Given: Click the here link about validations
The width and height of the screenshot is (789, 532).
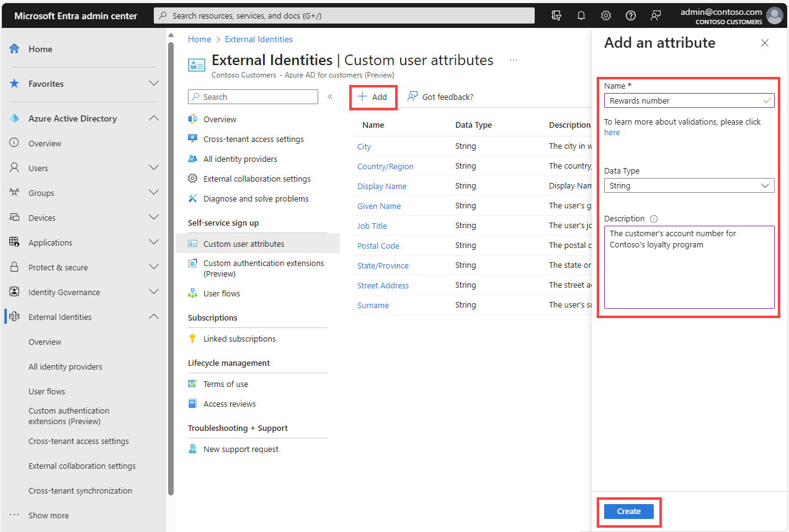Looking at the screenshot, I should [612, 132].
